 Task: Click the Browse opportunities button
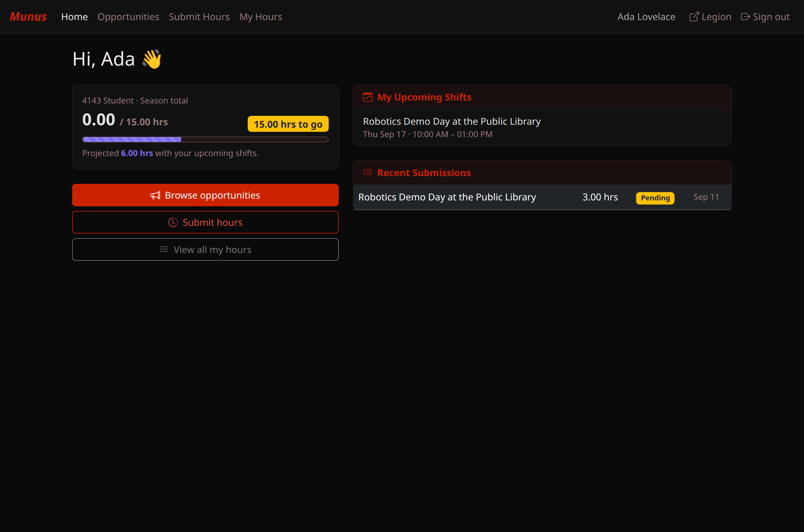205,195
